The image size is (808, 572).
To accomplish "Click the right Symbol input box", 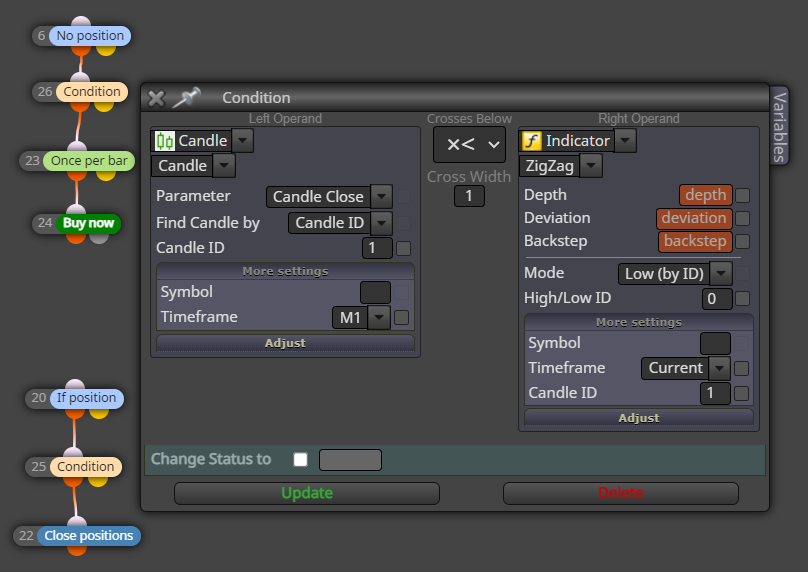I will pyautogui.click(x=715, y=343).
